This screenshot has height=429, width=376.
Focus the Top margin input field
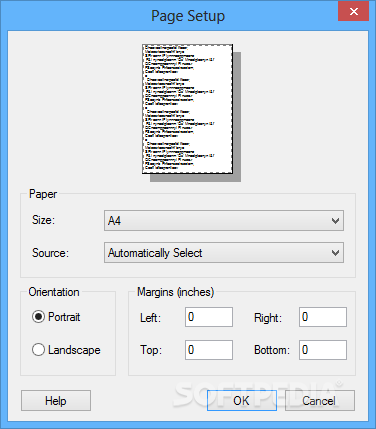(x=209, y=350)
